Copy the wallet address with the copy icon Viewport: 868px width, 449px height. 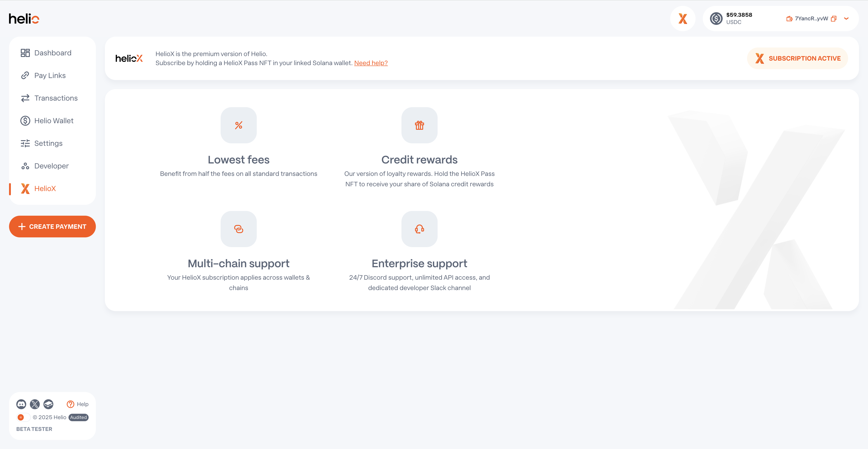[x=834, y=19]
